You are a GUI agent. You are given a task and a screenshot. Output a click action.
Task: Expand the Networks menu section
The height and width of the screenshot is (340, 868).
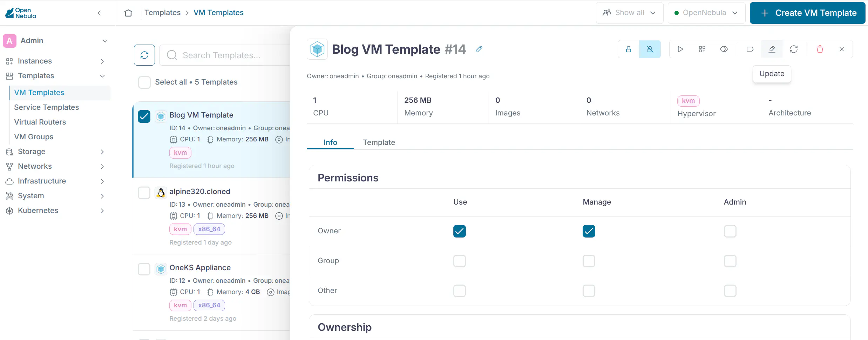102,167
